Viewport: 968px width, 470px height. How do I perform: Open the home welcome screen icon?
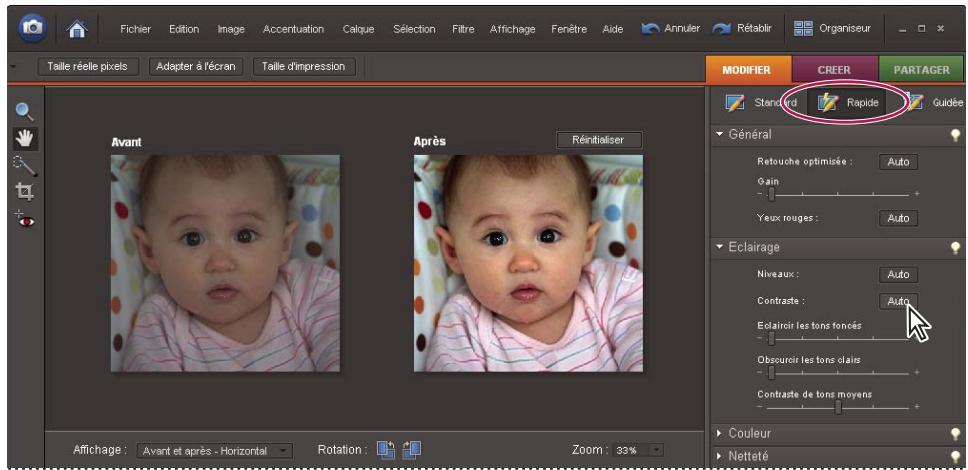click(77, 29)
